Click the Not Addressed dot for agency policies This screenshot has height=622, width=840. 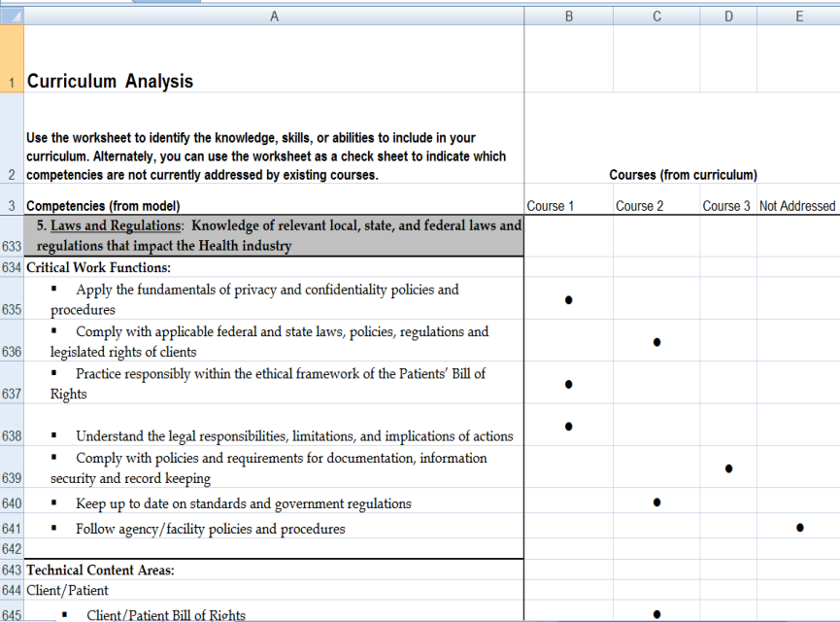point(799,528)
